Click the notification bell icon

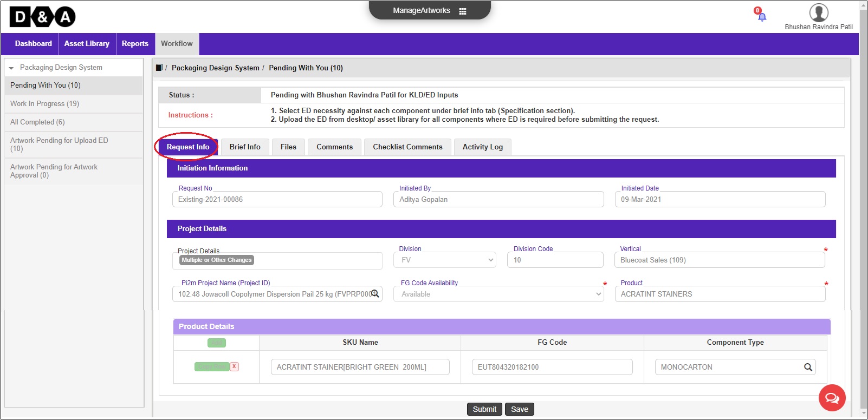click(x=762, y=16)
